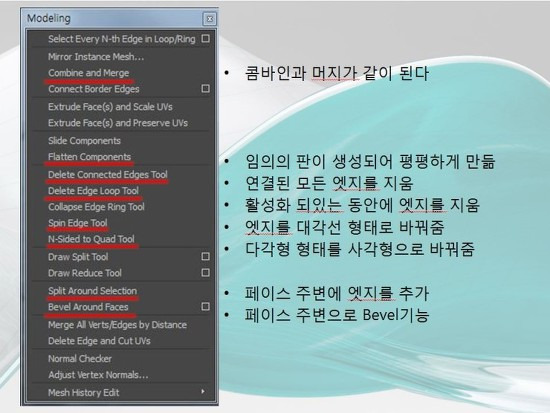The image size is (550, 413).
Task: Open option box beside Draw Reduce Tool
Action: (x=206, y=273)
